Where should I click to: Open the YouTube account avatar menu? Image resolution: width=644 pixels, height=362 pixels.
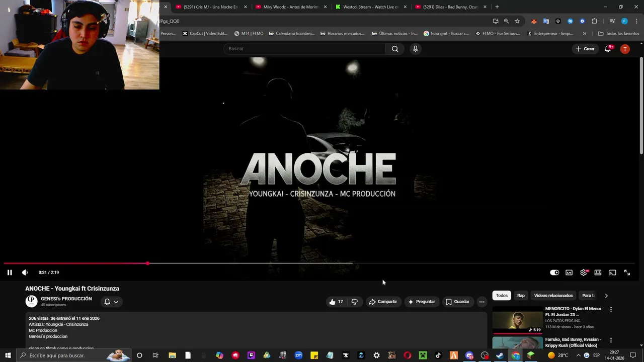click(x=625, y=49)
